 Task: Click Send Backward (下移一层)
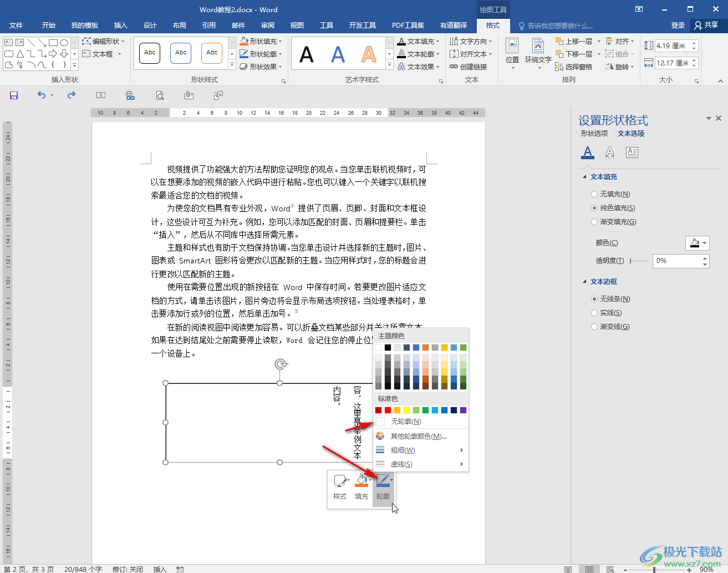574,54
